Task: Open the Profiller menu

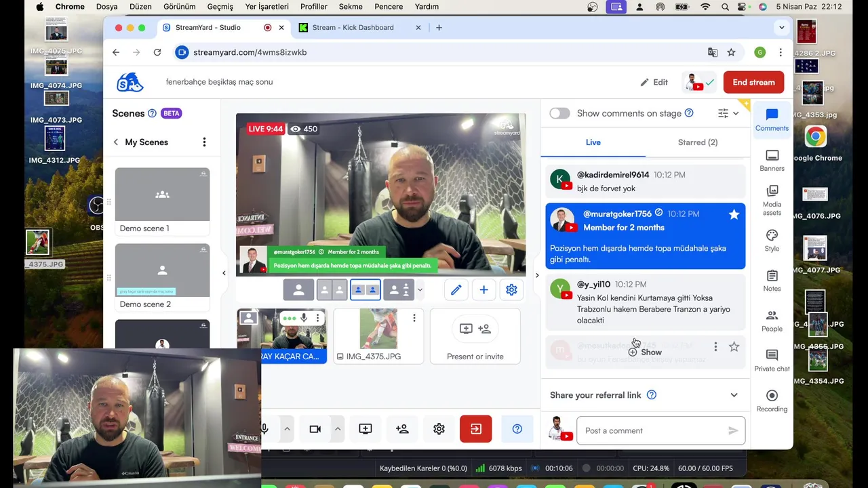Action: tap(314, 7)
